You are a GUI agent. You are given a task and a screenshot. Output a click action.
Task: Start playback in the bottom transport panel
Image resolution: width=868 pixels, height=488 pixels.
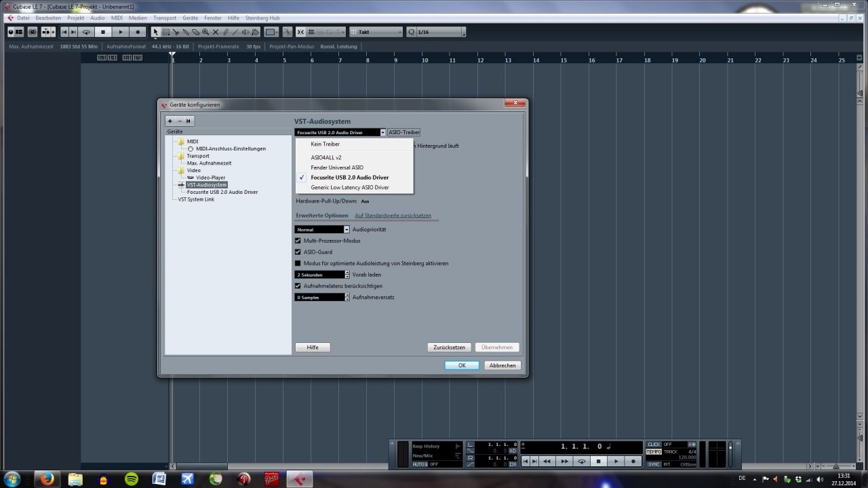tap(616, 461)
